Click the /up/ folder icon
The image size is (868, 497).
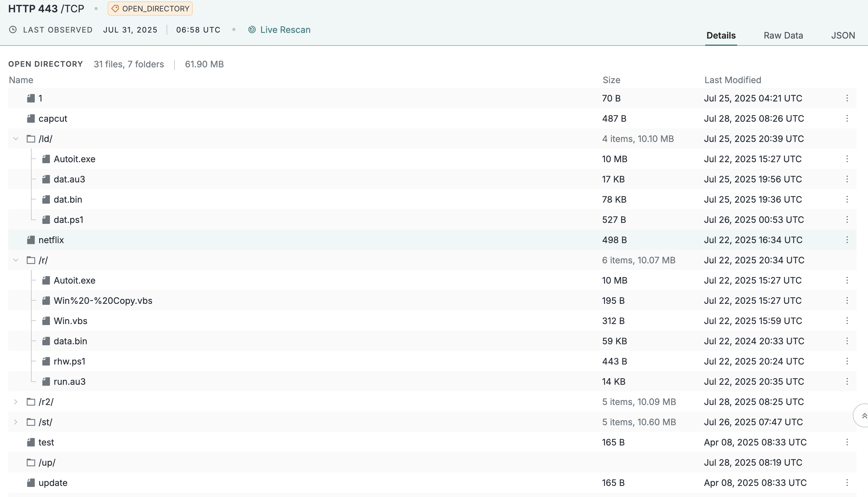pyautogui.click(x=31, y=463)
